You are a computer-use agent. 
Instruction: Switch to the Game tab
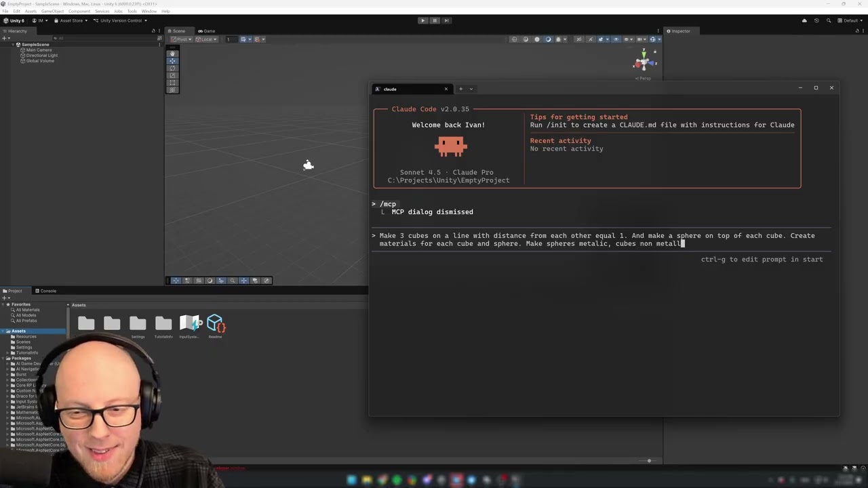207,31
